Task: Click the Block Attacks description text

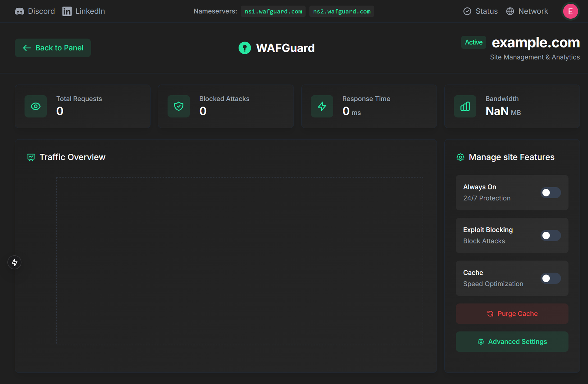Action: pos(484,241)
